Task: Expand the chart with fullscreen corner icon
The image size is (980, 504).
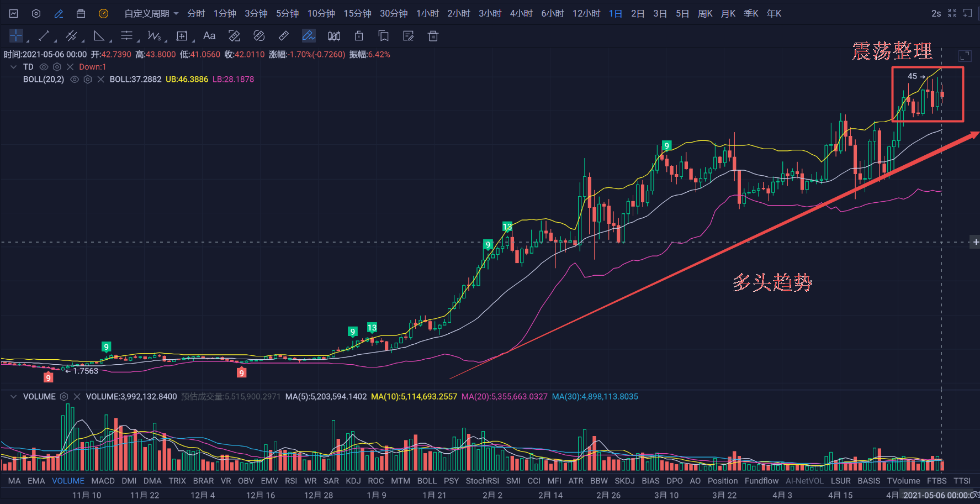Action: pos(965,56)
